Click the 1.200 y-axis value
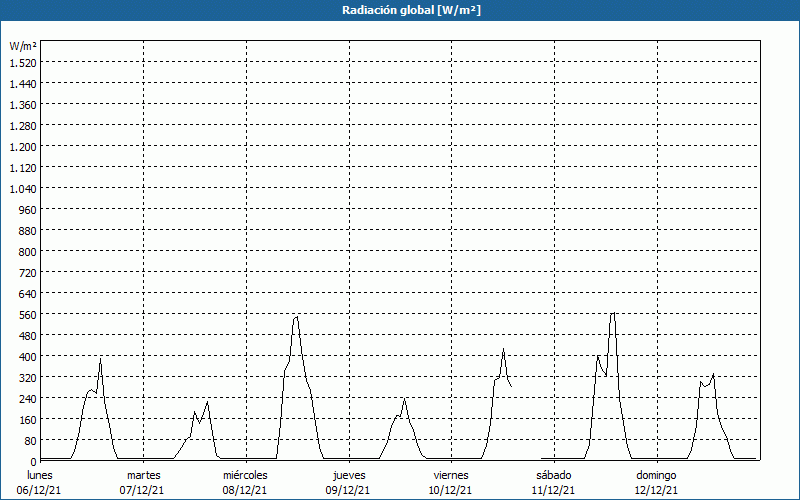Viewport: 800px width, 500px height. tap(23, 146)
